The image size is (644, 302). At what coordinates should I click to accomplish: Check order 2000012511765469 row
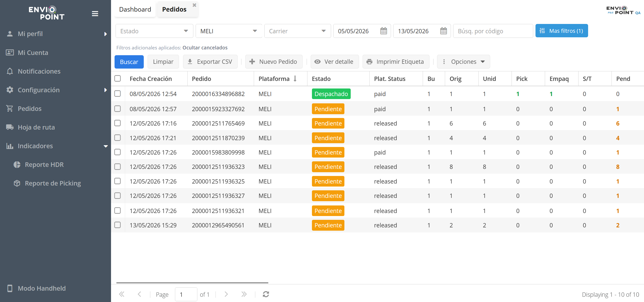[118, 123]
